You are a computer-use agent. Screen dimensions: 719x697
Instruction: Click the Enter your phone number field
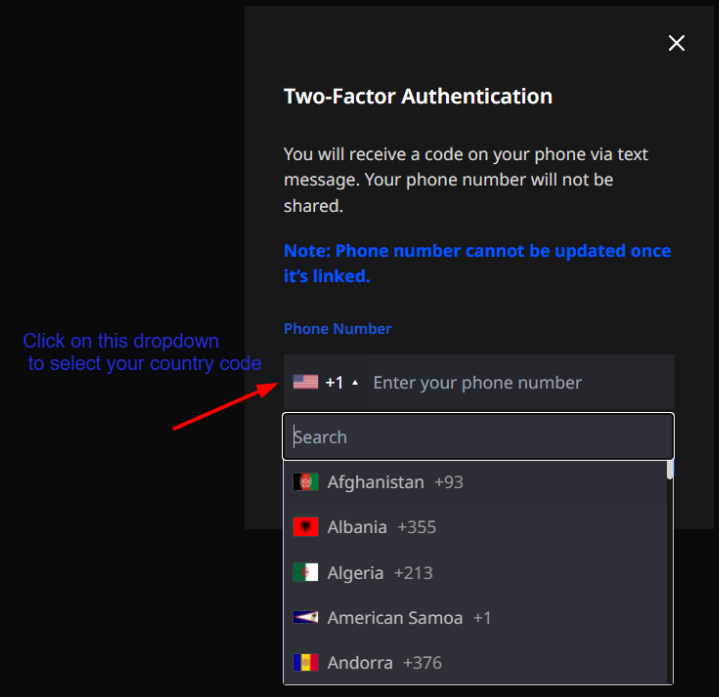518,383
